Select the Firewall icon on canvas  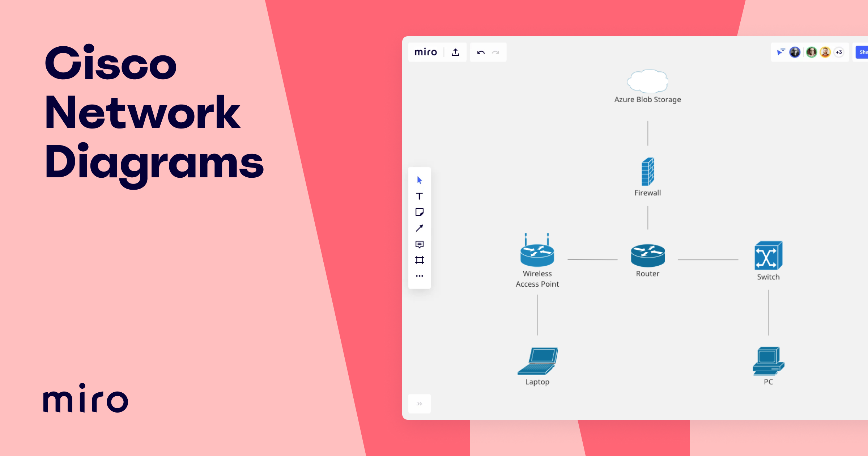647,172
